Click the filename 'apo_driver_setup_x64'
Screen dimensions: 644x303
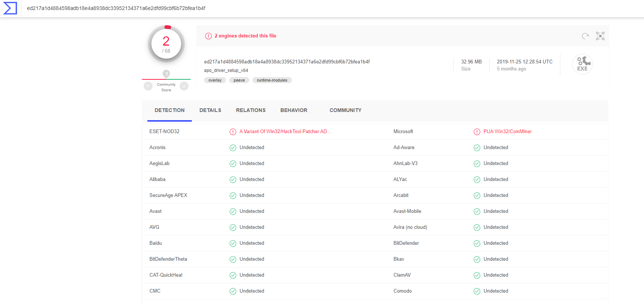226,70
